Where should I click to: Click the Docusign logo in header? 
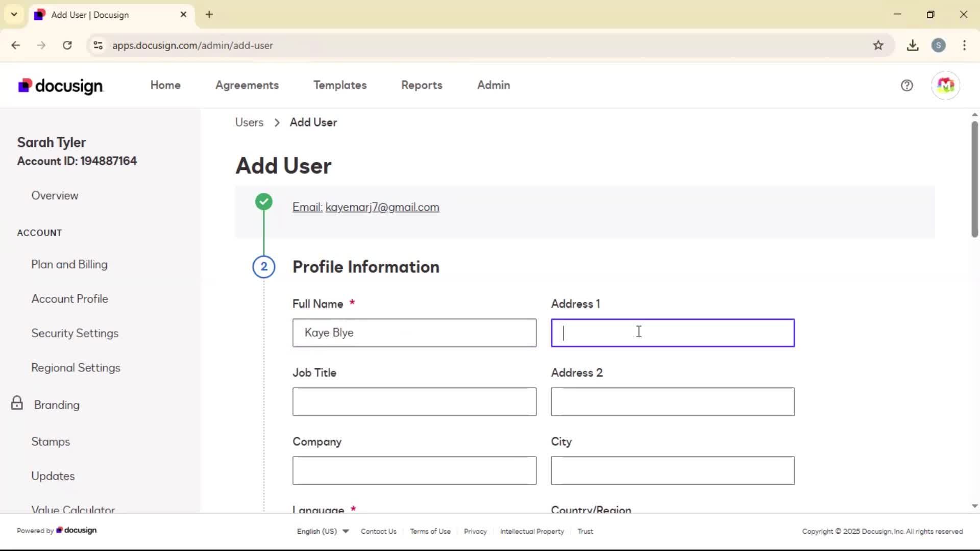click(x=60, y=86)
